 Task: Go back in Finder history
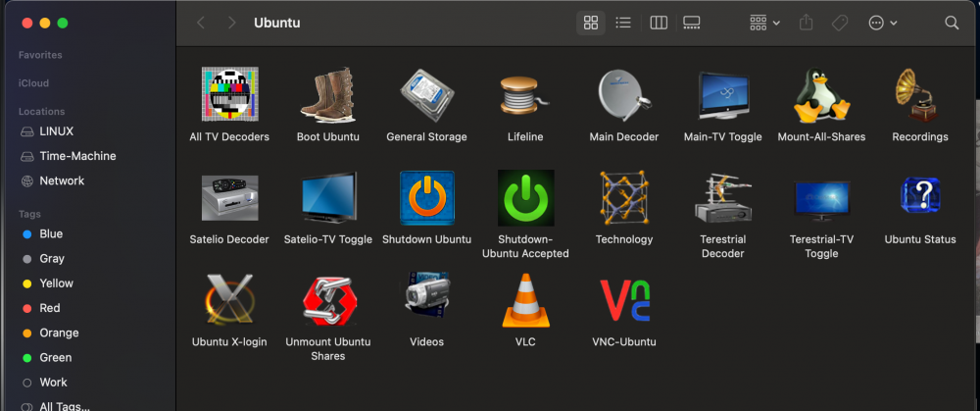[x=201, y=24]
